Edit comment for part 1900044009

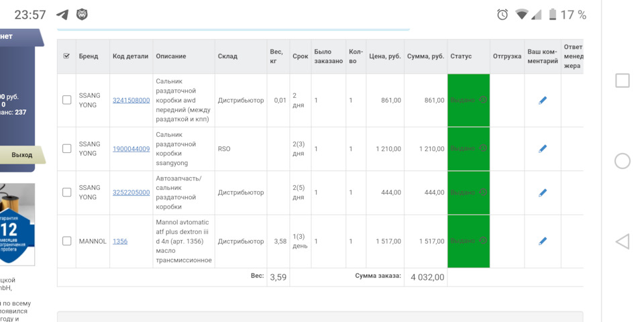coord(543,149)
